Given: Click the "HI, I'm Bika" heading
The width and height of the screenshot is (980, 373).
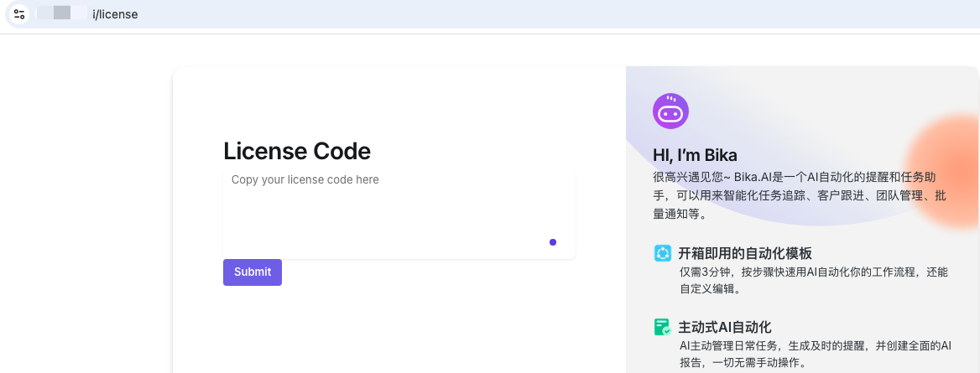Looking at the screenshot, I should tap(695, 155).
